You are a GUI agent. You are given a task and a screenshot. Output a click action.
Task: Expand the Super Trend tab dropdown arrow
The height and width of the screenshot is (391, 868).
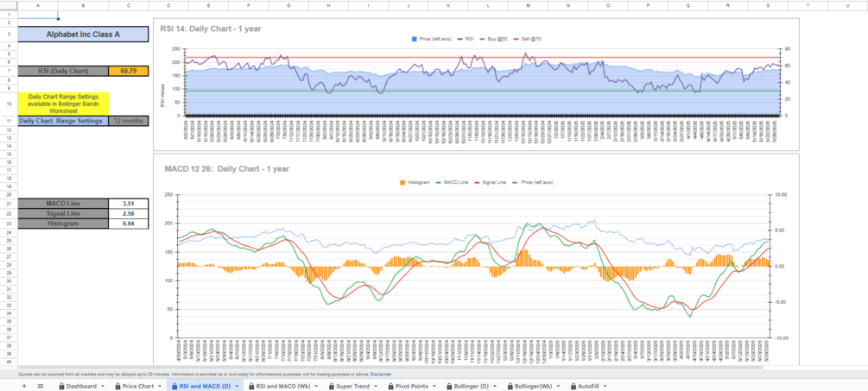pos(376,386)
